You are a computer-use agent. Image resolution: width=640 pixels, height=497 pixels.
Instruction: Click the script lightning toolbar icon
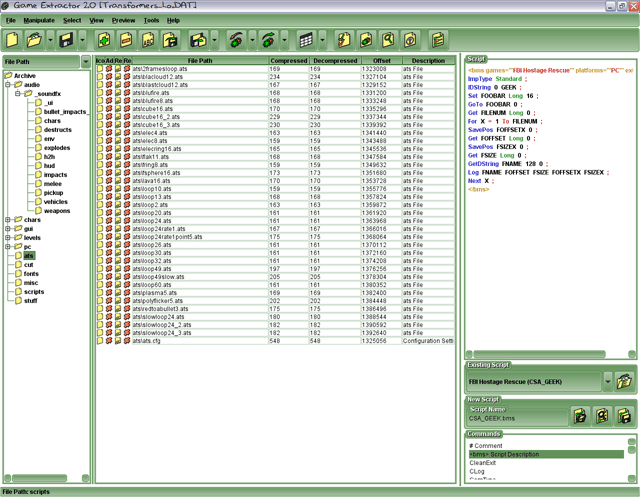click(344, 40)
